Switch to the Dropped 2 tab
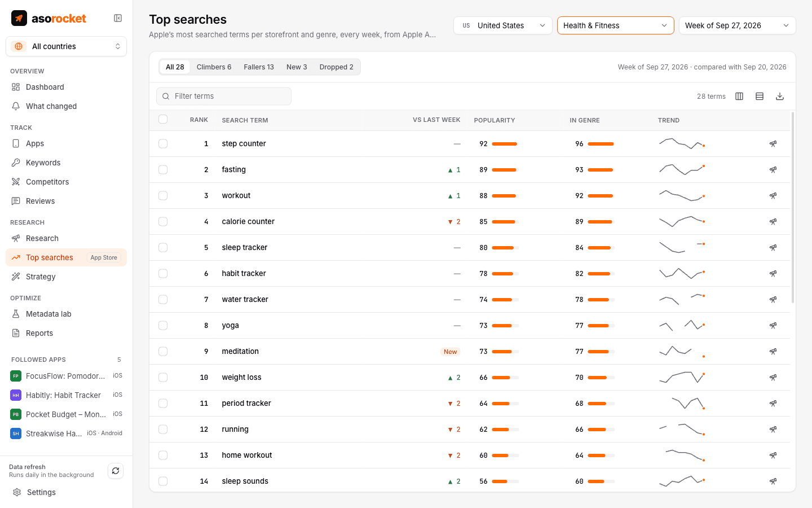This screenshot has width=812, height=508. [337, 67]
